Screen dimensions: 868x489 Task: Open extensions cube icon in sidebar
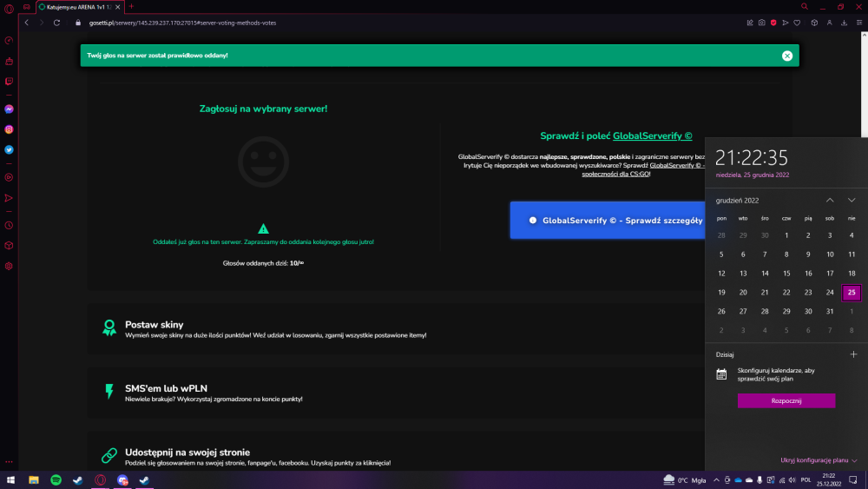(x=9, y=245)
